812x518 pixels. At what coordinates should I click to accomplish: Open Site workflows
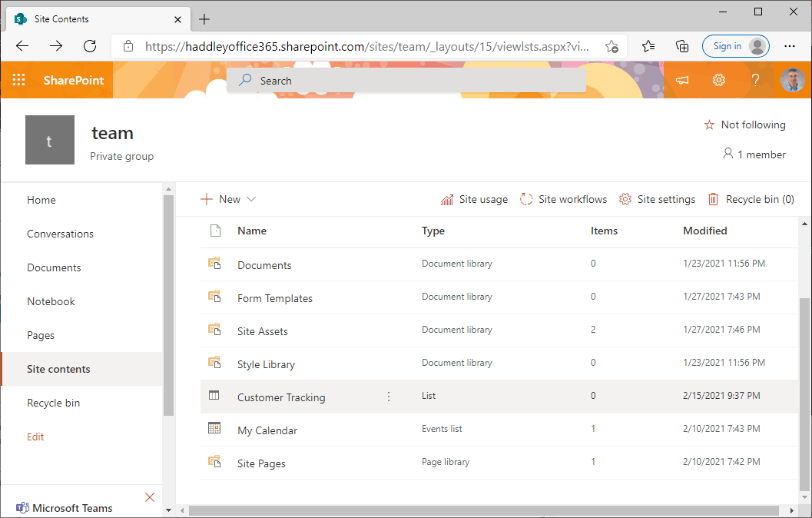(563, 199)
